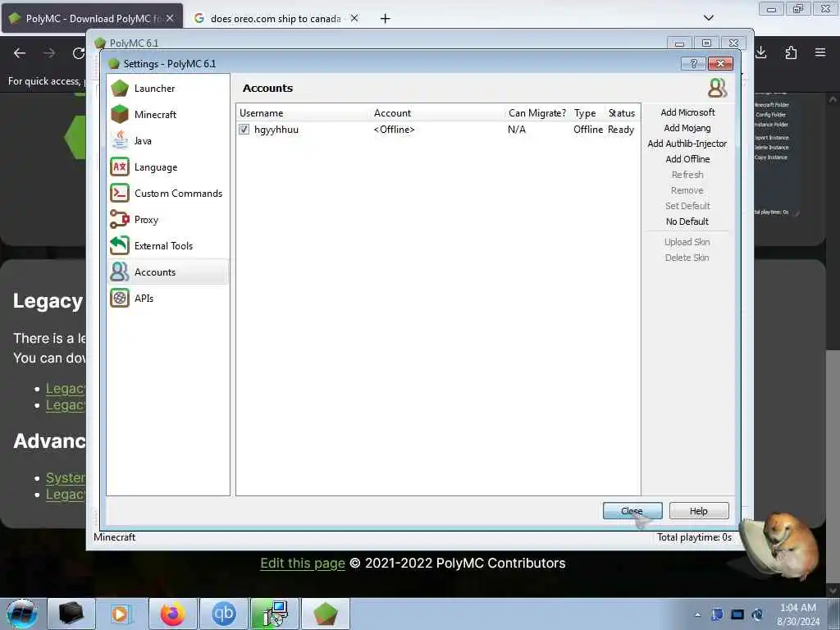
Task: Click Add Offline account
Action: 687,159
